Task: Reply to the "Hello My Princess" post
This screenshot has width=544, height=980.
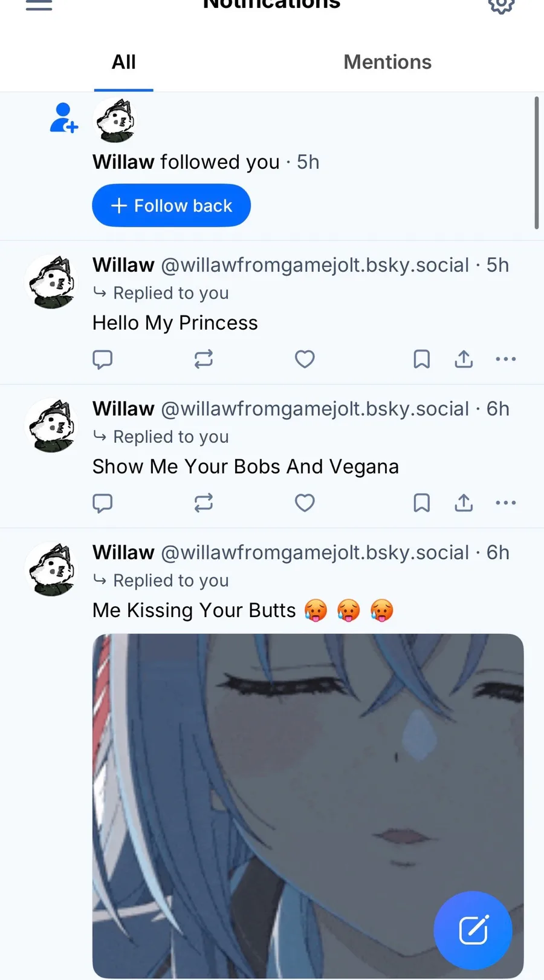Action: click(x=103, y=359)
